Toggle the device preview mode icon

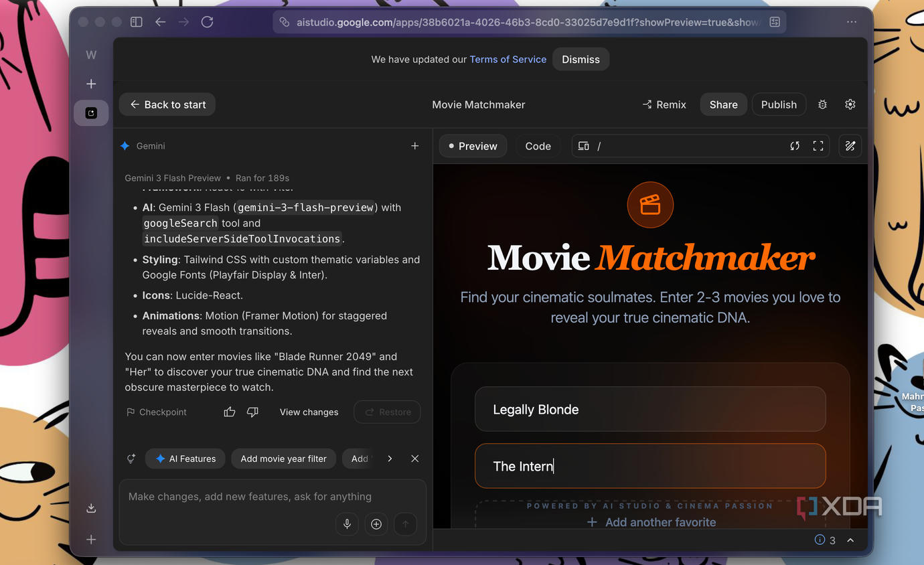point(584,146)
